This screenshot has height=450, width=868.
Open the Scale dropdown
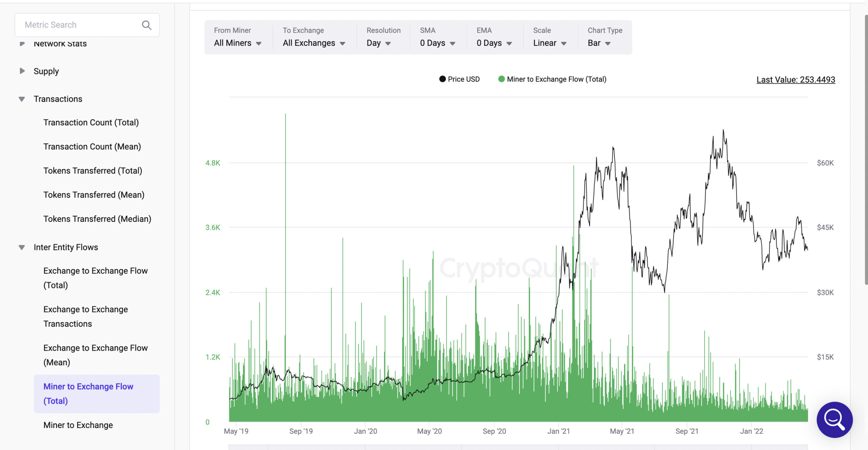550,43
